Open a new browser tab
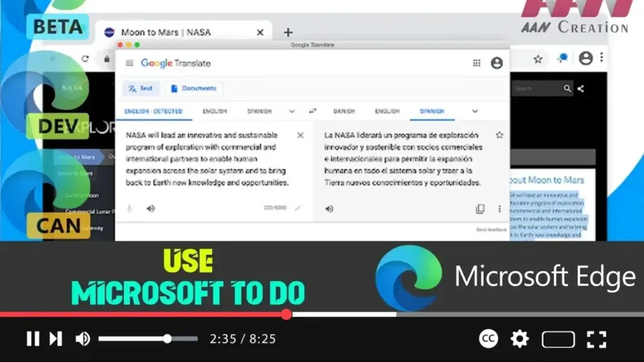 tap(288, 33)
